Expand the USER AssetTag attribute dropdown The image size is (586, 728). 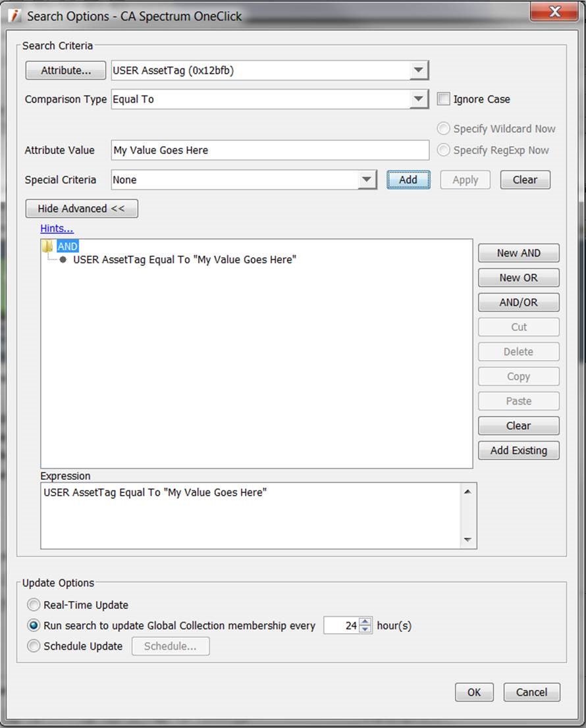tap(418, 70)
